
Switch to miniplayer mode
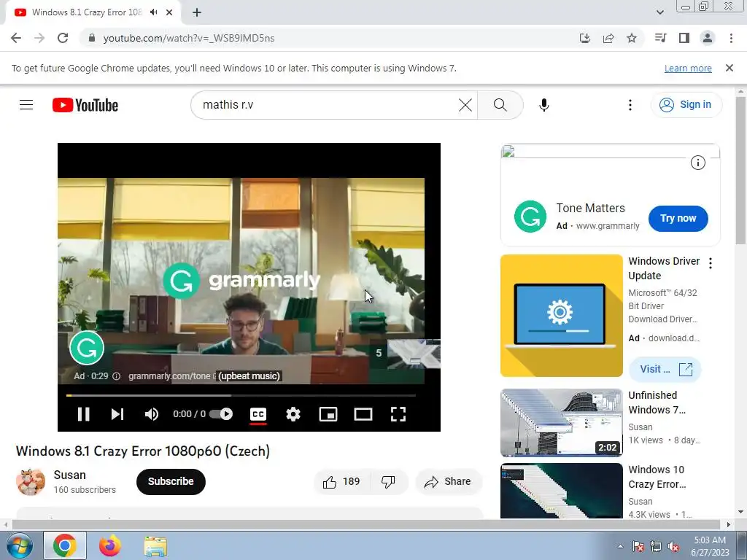(328, 414)
